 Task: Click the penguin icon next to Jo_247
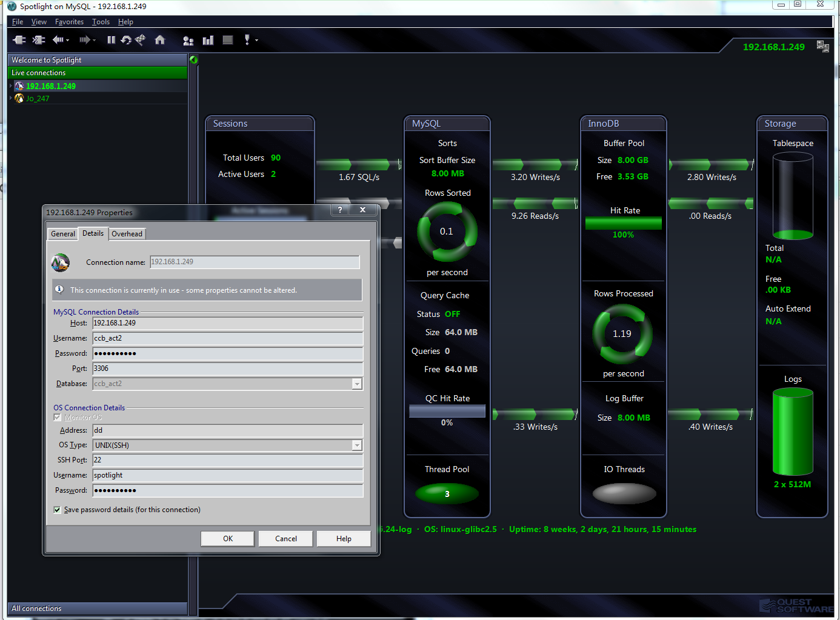pos(19,98)
